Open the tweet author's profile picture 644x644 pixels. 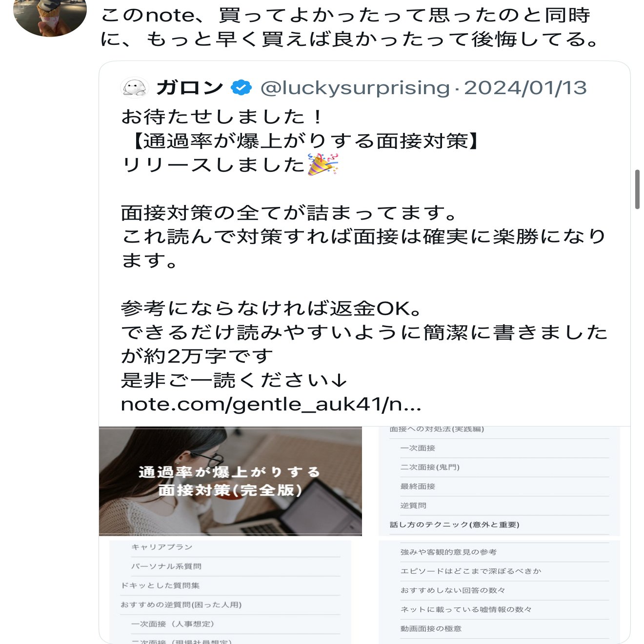coord(50,15)
